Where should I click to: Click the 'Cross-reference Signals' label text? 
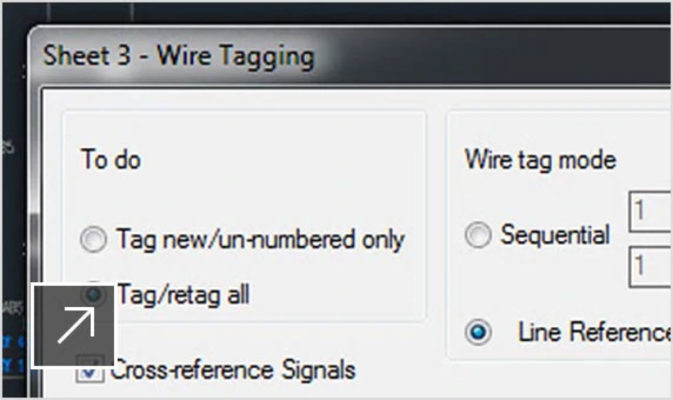pos(232,370)
